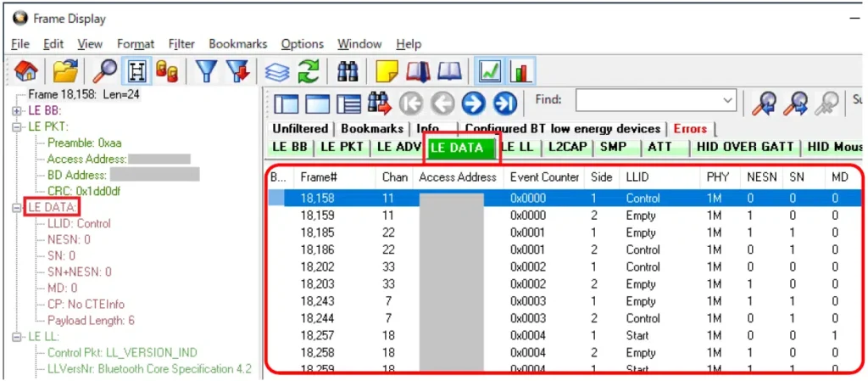Screen dimensions: 868x381
Task: Toggle the line graph statistics button
Action: click(490, 72)
